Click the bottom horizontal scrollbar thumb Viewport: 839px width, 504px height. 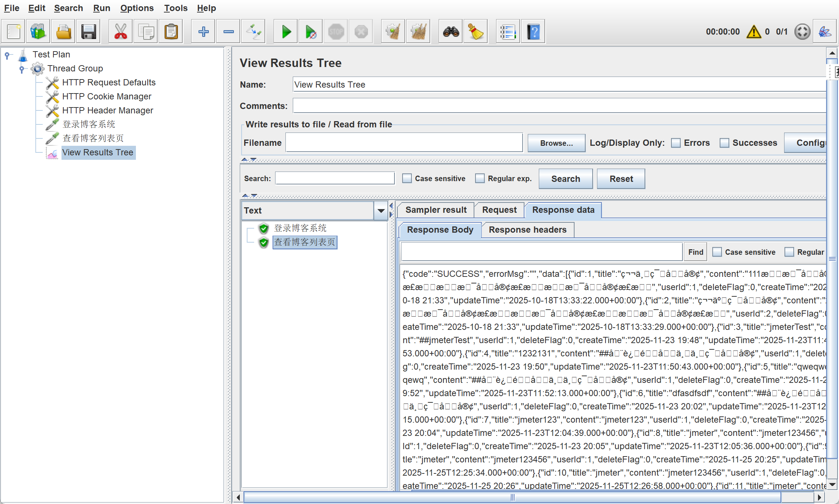[x=512, y=497]
